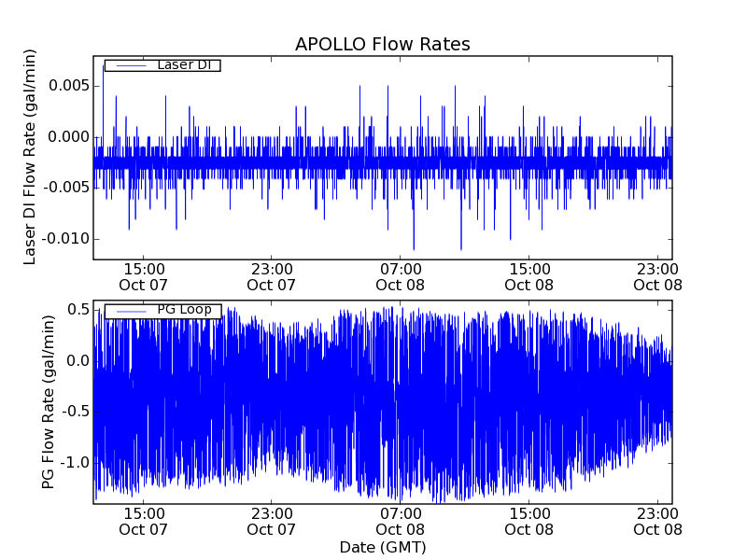Click top chart '23:00 Oct 07' time label
Screen dimensions: 747x560
[x=272, y=277]
